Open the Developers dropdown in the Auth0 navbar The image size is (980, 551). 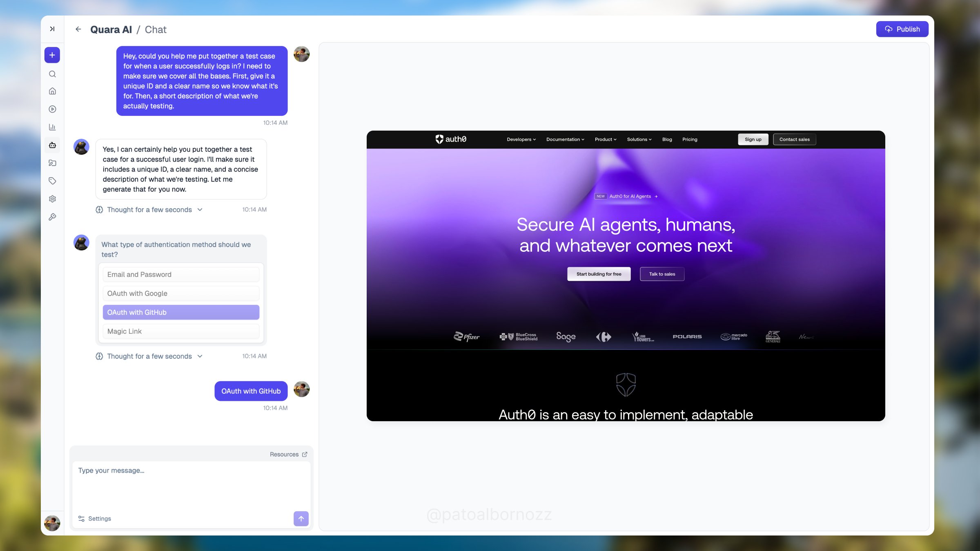(521, 139)
